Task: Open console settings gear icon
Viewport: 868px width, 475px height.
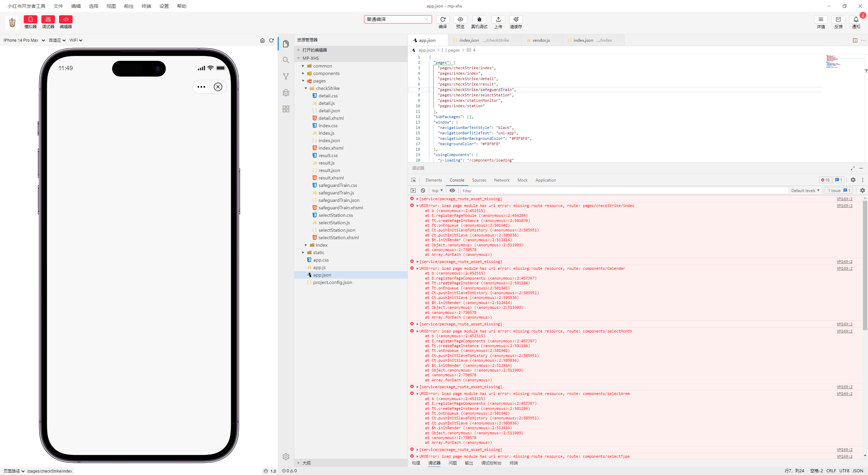Action: pos(863,191)
